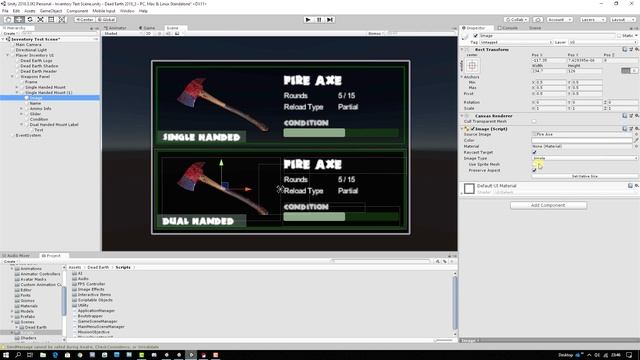640x360 pixels.
Task: Open Canvas Renderer help icon
Action: pos(624,116)
